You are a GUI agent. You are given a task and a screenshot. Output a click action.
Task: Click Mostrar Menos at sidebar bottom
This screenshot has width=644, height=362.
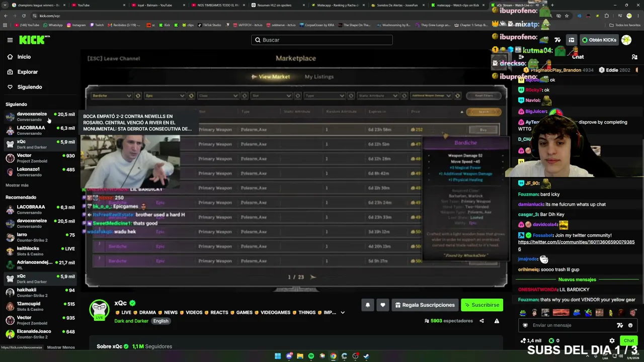[61, 347]
